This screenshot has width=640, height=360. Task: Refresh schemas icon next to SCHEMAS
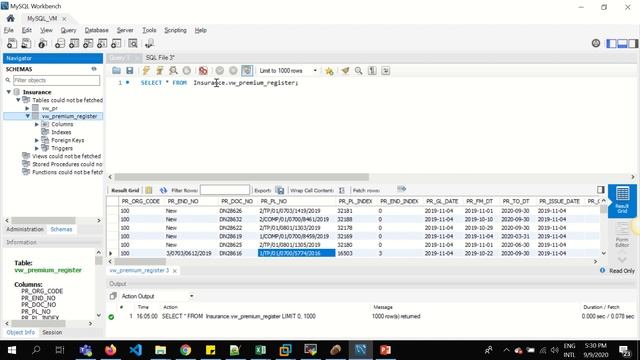click(x=94, y=69)
